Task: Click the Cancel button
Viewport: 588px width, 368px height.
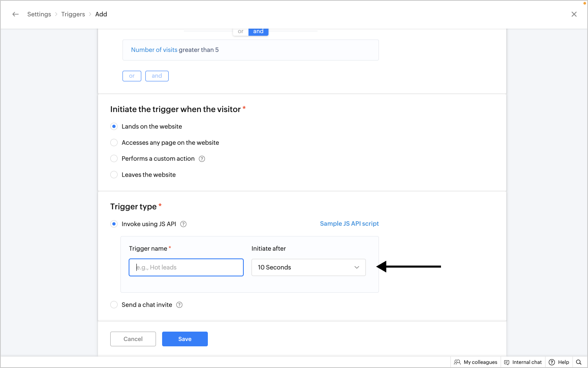Action: click(x=133, y=339)
